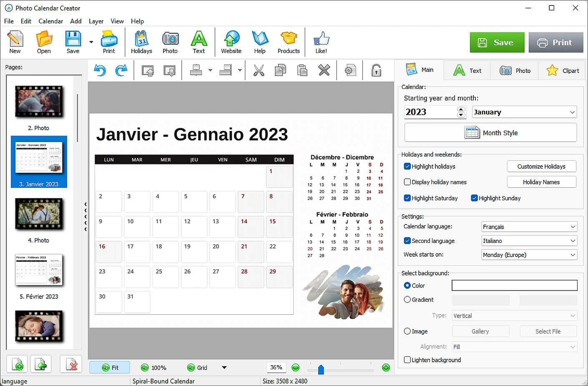Click the delete page icon below pages
588x386 pixels.
point(71,364)
